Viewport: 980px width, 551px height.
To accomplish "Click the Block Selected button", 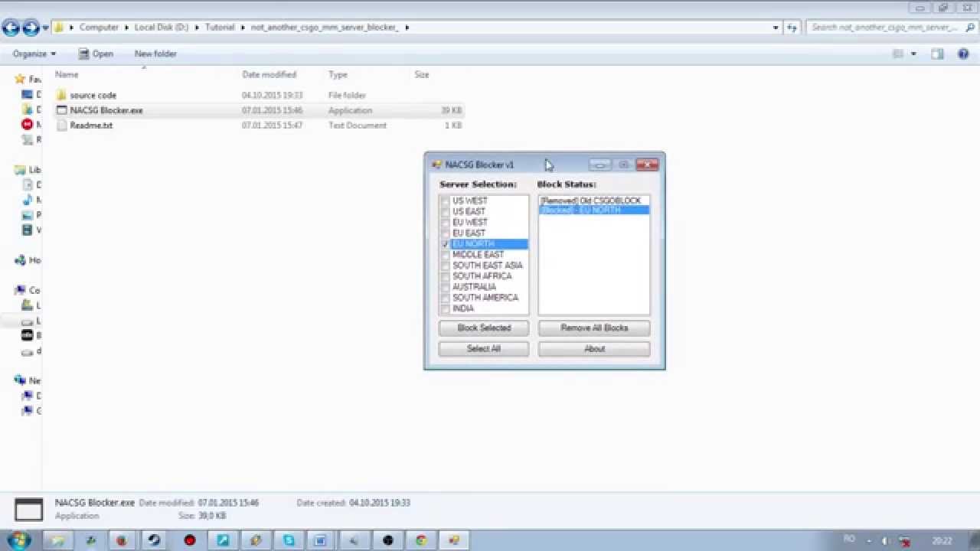I will 484,328.
